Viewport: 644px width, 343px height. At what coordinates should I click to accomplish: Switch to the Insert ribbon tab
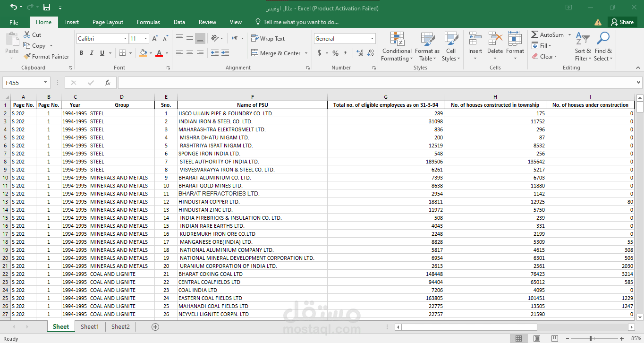click(72, 22)
